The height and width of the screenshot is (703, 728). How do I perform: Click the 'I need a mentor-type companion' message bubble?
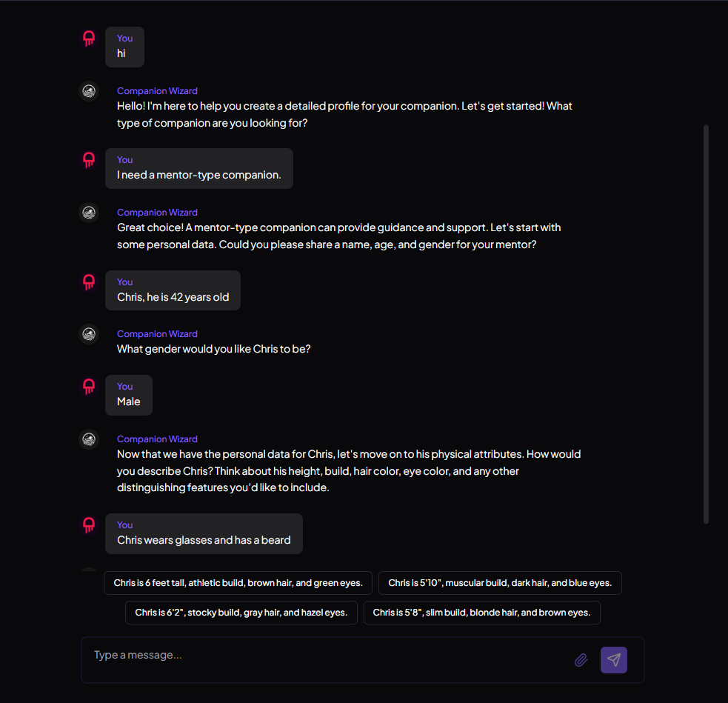[x=199, y=169]
